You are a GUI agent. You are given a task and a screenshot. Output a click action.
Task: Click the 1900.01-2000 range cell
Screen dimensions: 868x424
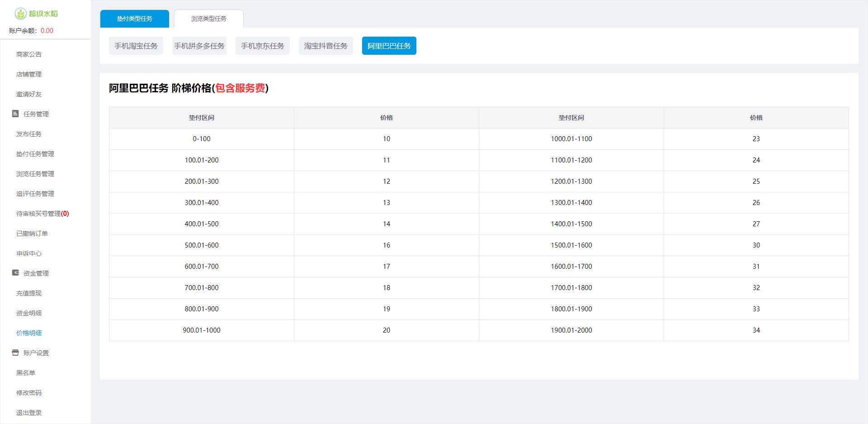[x=571, y=330]
